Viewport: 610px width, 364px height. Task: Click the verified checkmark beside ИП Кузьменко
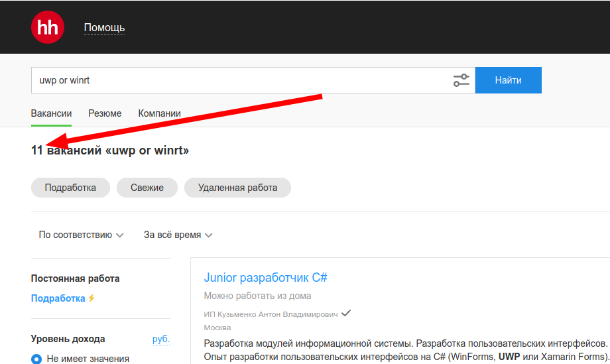[346, 313]
